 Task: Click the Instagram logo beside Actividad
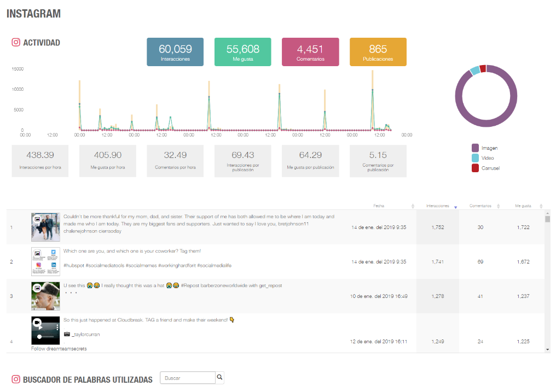[x=16, y=43]
